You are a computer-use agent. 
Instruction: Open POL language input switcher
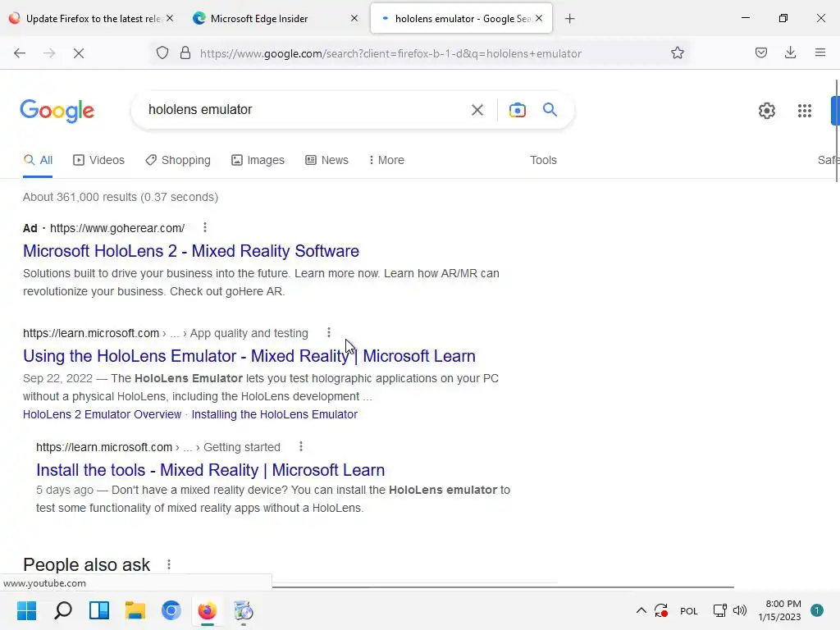[688, 610]
